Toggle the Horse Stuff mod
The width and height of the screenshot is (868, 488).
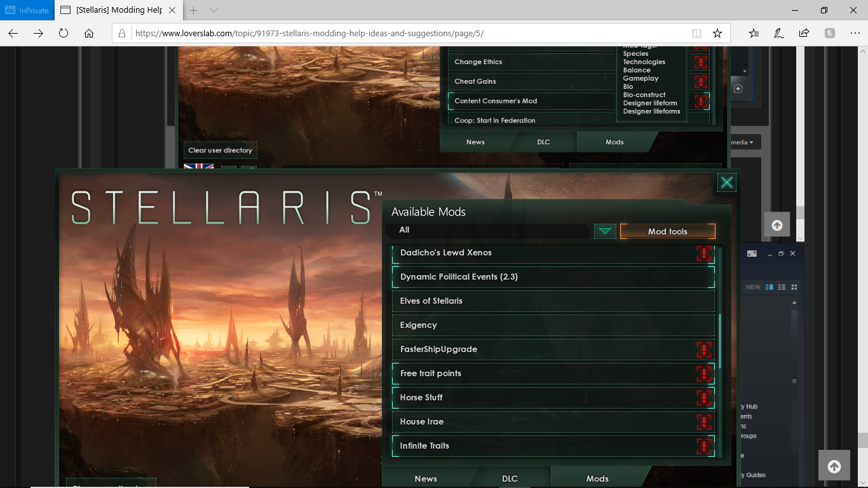click(x=553, y=398)
